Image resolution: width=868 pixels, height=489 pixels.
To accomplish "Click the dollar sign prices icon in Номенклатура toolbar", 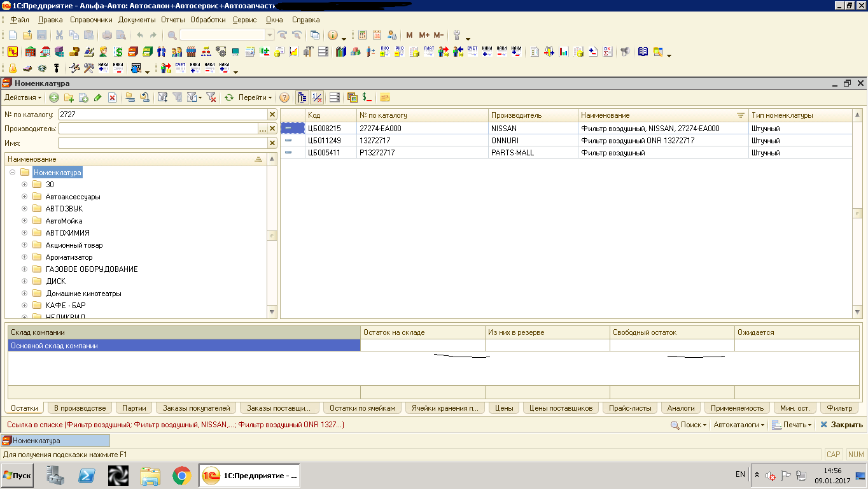I will tap(367, 97).
